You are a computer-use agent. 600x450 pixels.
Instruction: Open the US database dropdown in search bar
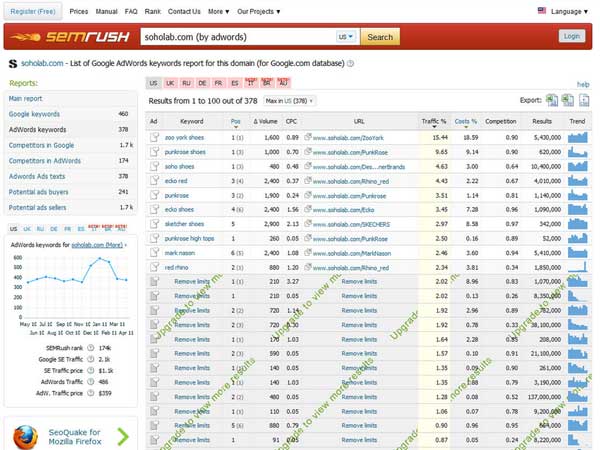click(x=346, y=37)
